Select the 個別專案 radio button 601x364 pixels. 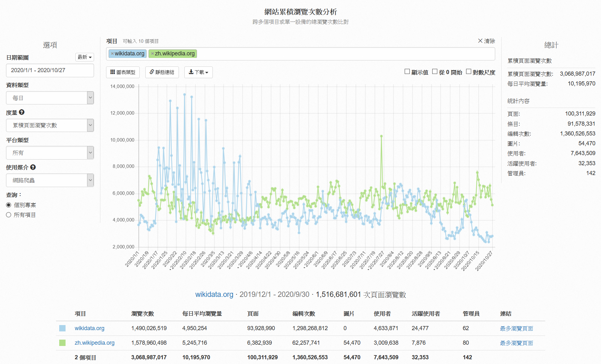pyautogui.click(x=9, y=205)
